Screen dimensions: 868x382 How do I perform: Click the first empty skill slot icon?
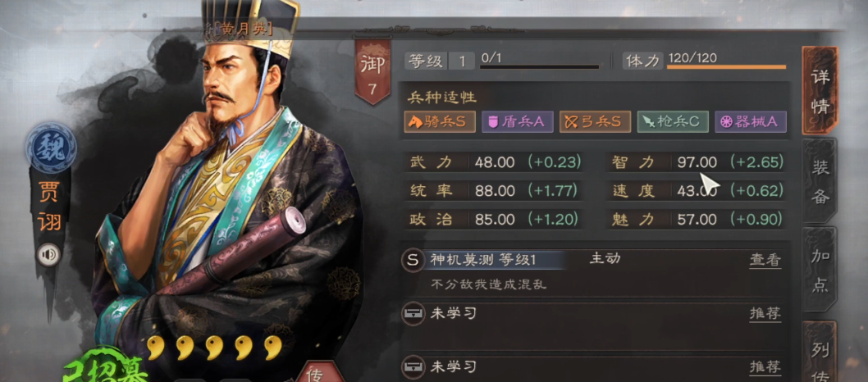[x=412, y=314]
